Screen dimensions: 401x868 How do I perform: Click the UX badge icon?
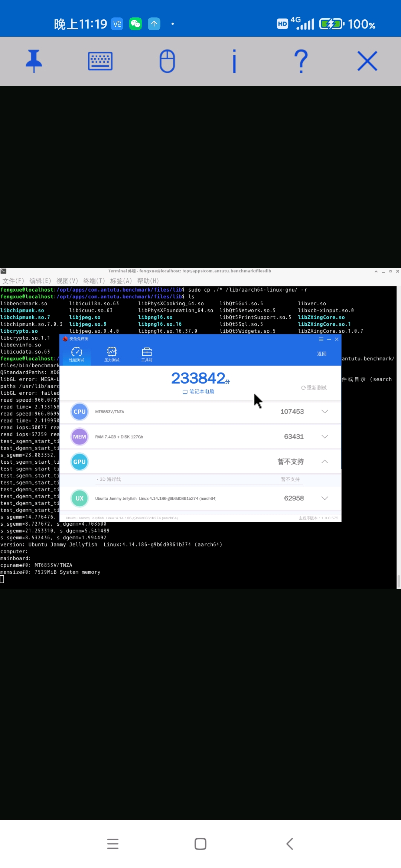[x=79, y=498]
